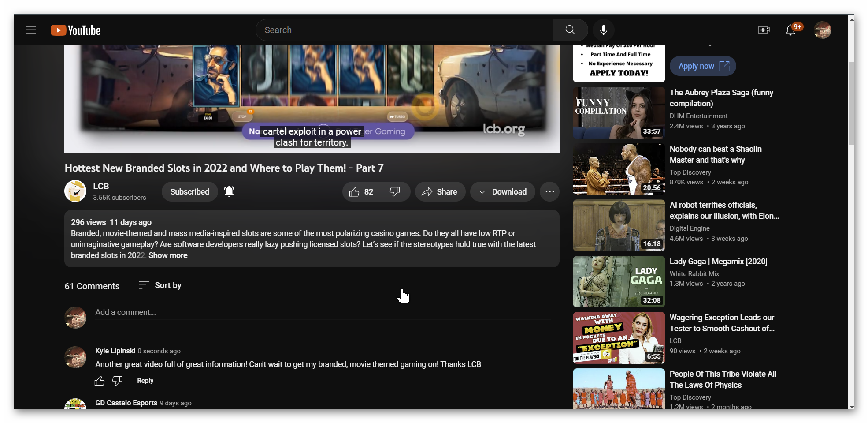Click '0 seconds ago' comment timestamp
This screenshot has width=868, height=423.
159,351
